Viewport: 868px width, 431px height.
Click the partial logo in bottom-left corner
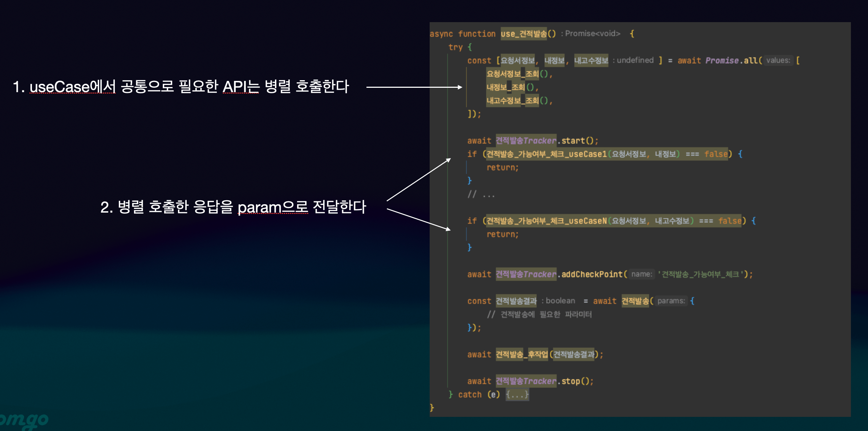(23, 421)
